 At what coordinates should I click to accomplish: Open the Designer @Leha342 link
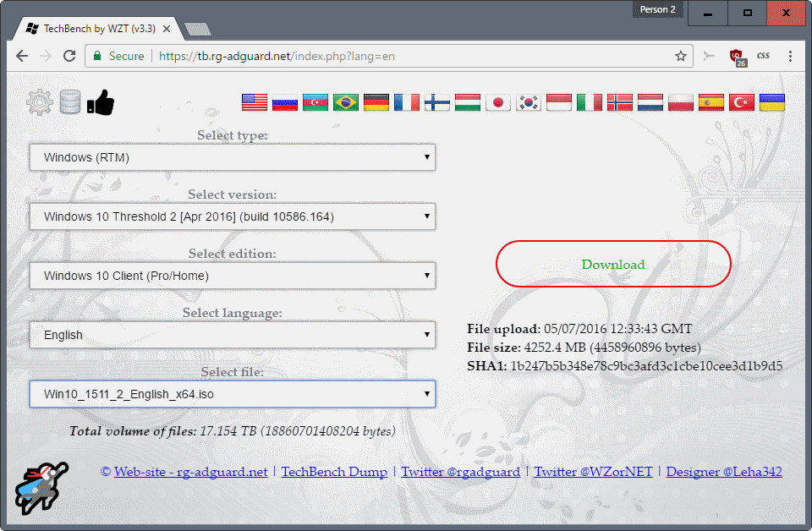[724, 472]
